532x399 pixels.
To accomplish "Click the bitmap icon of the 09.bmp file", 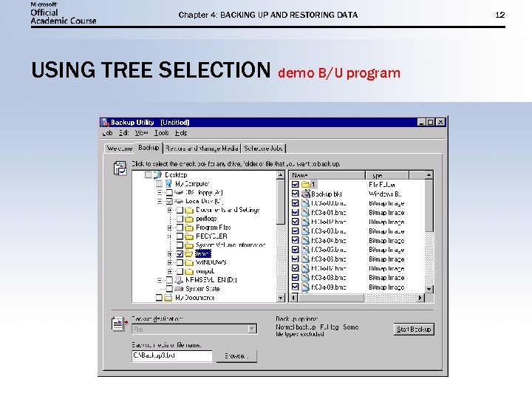I will 306,287.
